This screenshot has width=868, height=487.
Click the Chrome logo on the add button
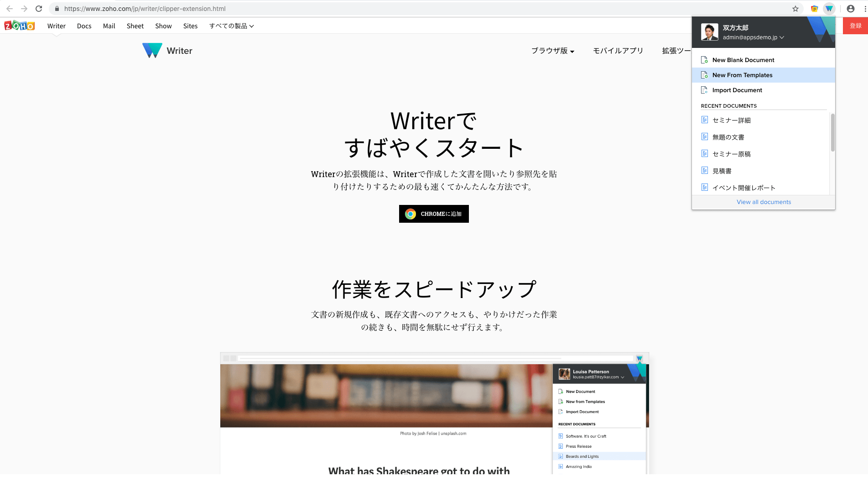(x=411, y=214)
